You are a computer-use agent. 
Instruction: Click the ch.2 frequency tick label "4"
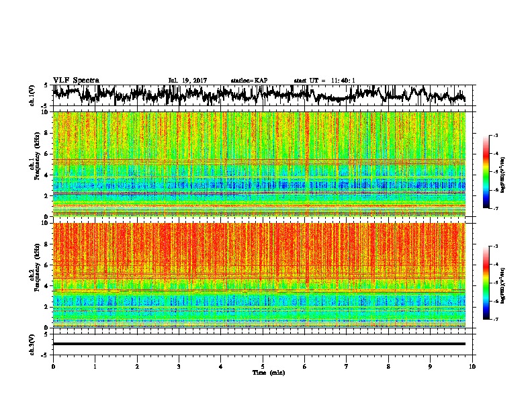tap(47, 286)
